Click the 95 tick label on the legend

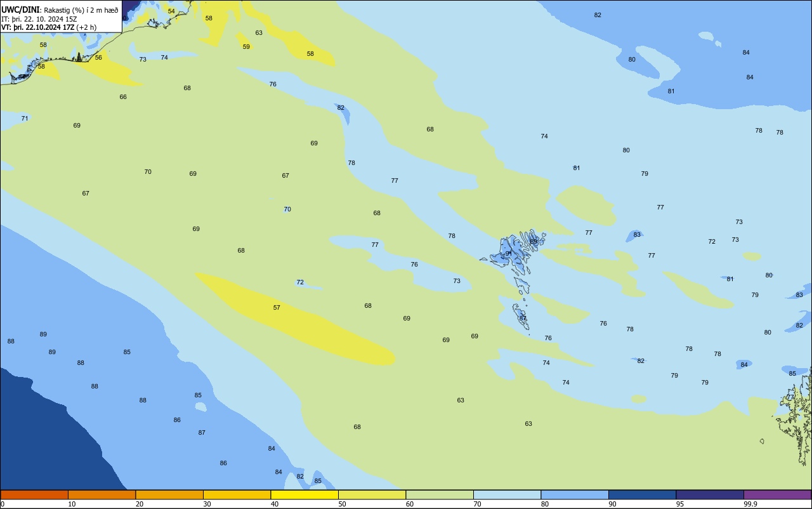coord(680,504)
